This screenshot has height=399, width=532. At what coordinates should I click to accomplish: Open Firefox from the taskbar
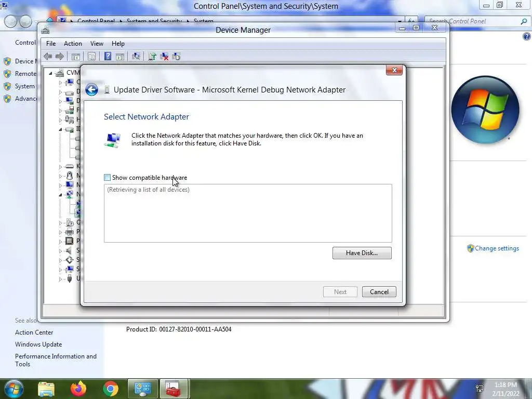[78, 389]
